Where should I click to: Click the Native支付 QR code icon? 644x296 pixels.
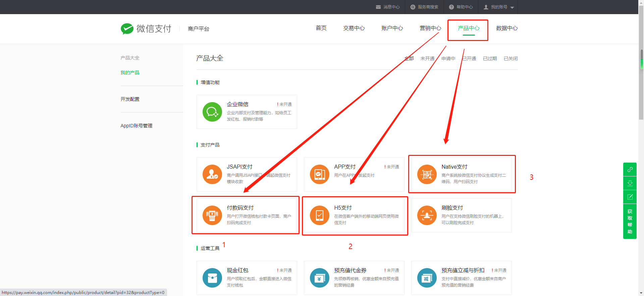click(x=427, y=174)
